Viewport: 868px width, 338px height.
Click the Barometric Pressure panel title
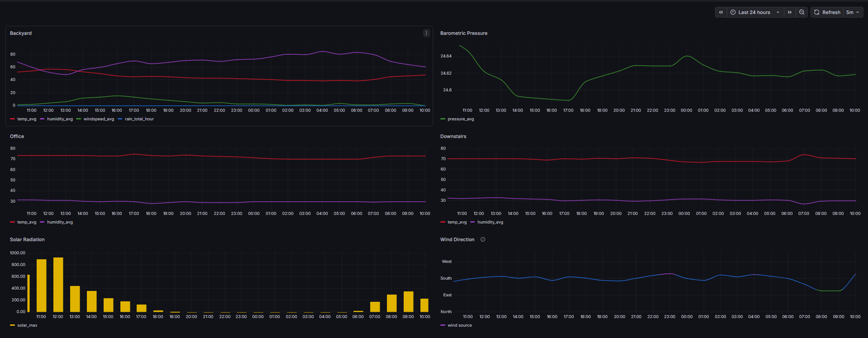[463, 33]
